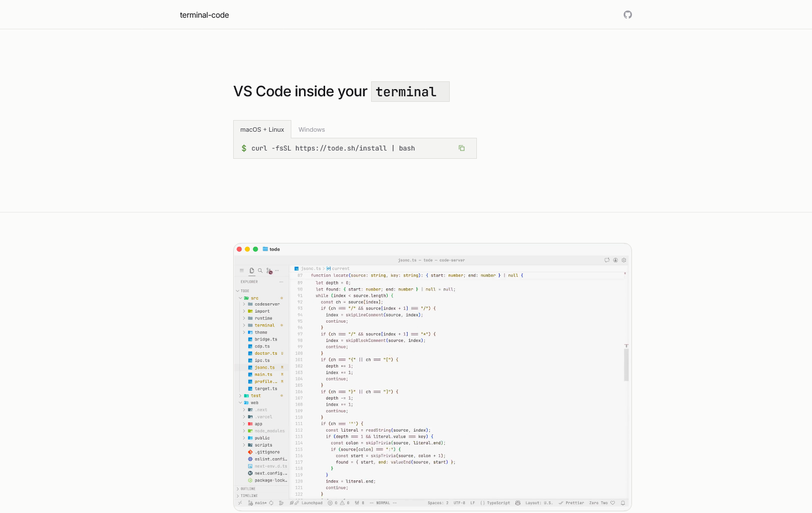812x513 pixels.
Task: Click the errors count icon in status bar
Action: click(x=330, y=503)
